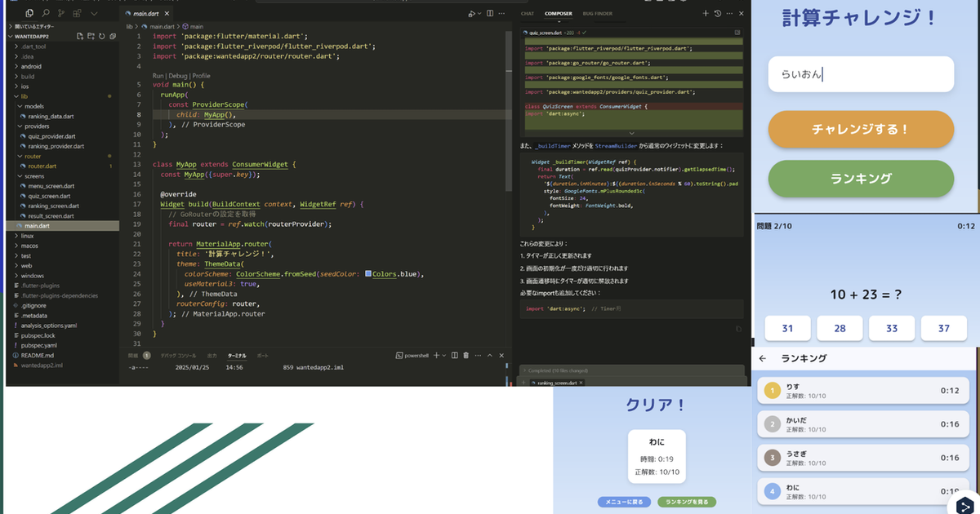Open the Search view icon
The width and height of the screenshot is (980, 514).
point(47,14)
